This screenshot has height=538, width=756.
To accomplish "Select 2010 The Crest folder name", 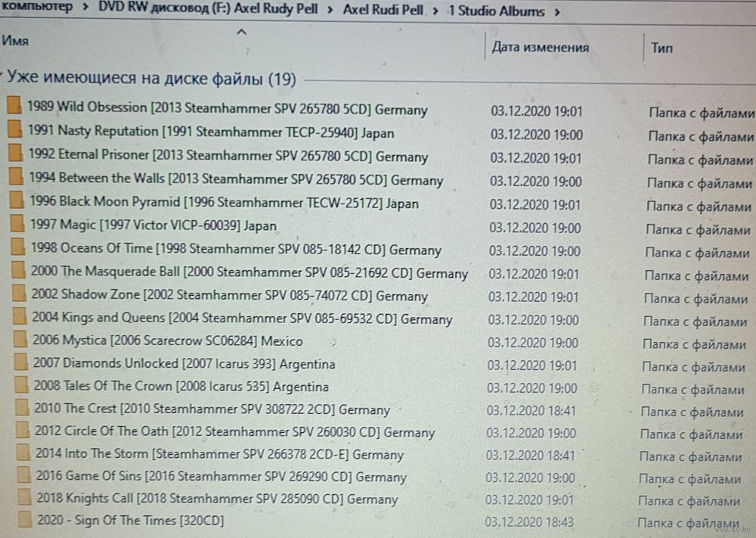I will (x=212, y=409).
